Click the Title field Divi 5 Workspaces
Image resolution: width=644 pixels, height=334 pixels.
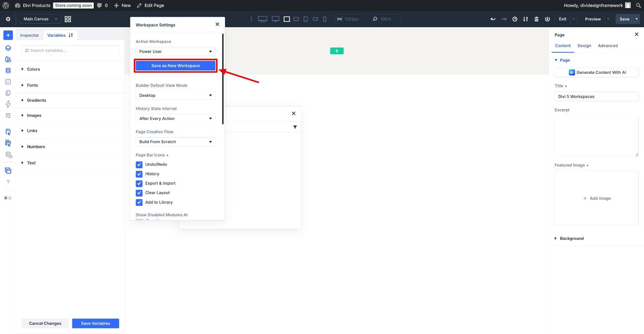click(x=596, y=97)
